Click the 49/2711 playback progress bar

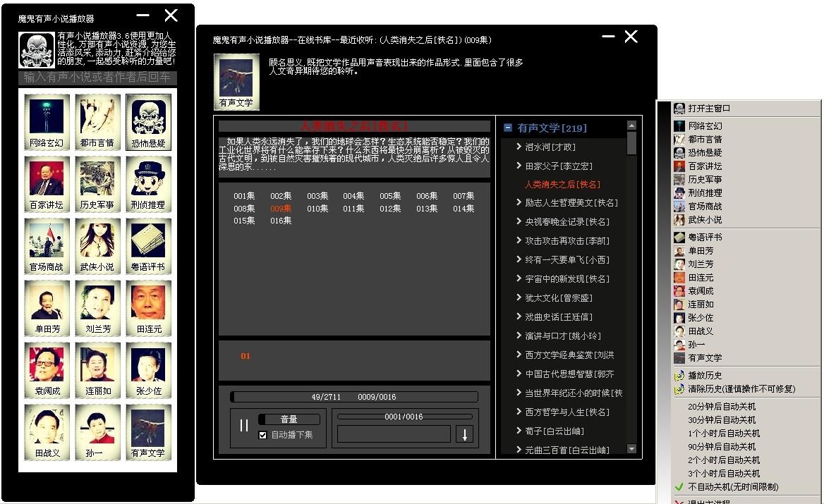354,397
